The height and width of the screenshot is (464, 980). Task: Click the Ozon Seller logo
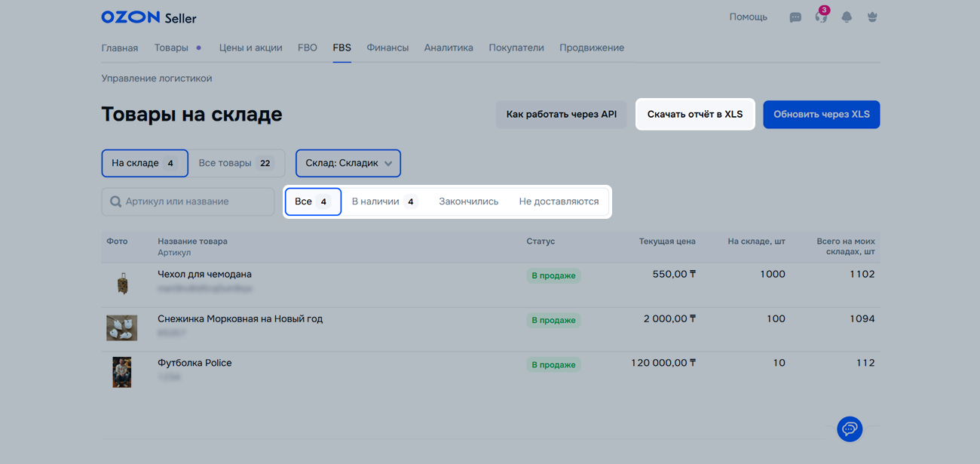coord(149,17)
